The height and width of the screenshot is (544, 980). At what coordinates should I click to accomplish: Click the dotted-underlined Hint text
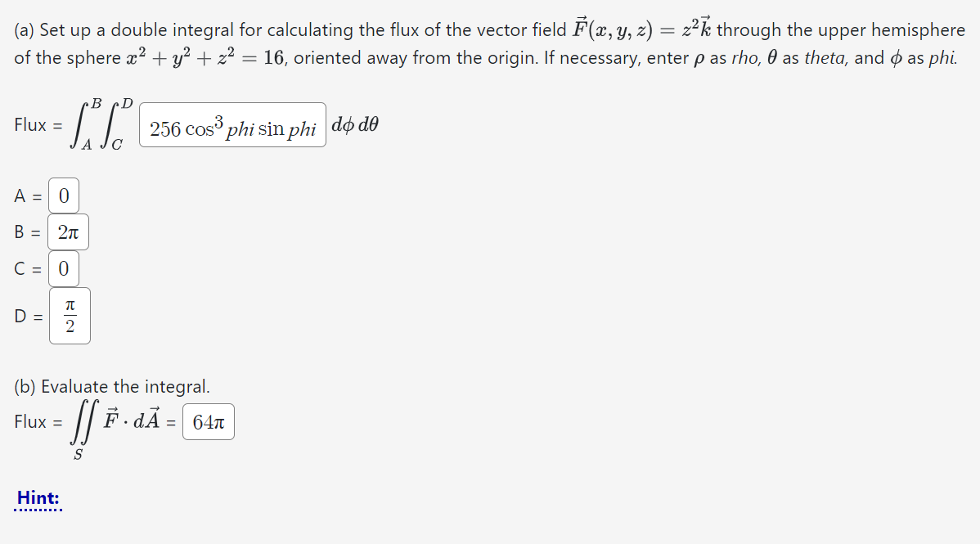click(x=38, y=497)
